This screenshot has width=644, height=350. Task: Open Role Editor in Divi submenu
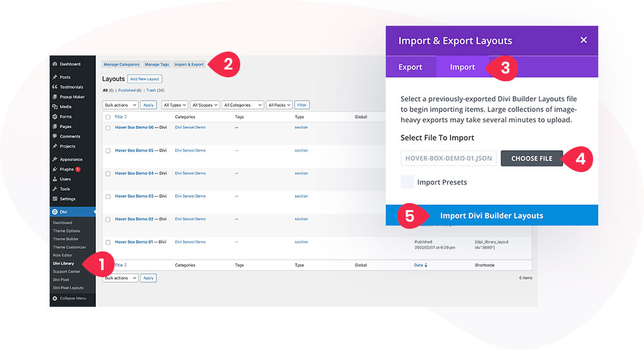coord(62,255)
